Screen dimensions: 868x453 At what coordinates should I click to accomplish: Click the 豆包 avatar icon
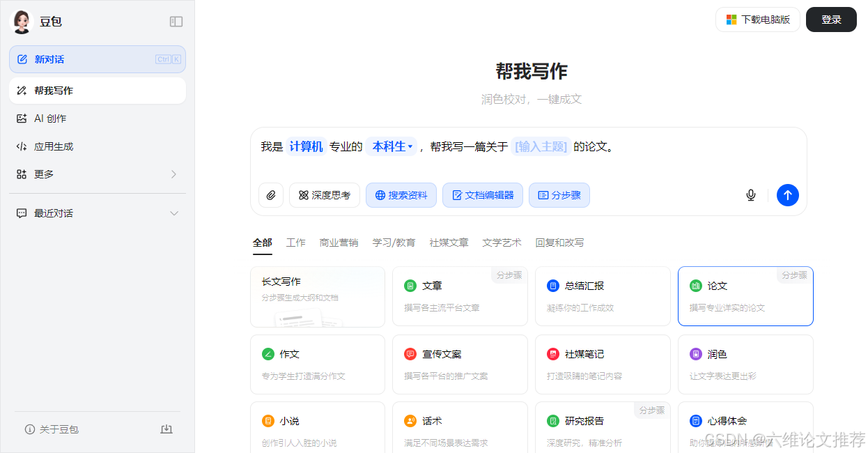coord(22,22)
